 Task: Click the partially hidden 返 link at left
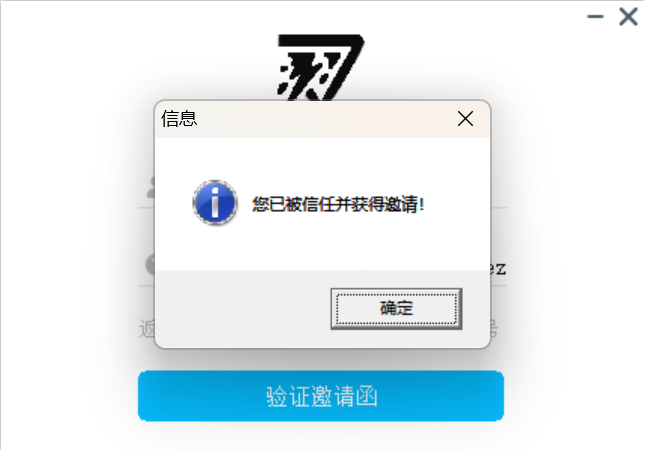pos(147,329)
